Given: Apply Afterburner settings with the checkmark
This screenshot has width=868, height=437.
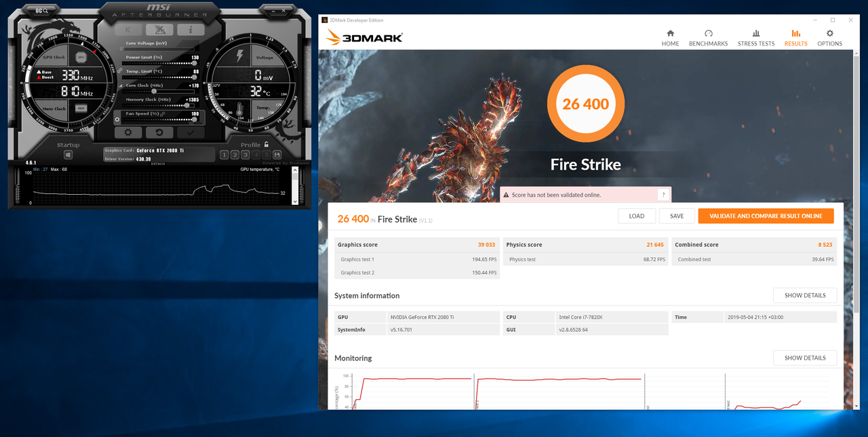Looking at the screenshot, I should [x=191, y=133].
